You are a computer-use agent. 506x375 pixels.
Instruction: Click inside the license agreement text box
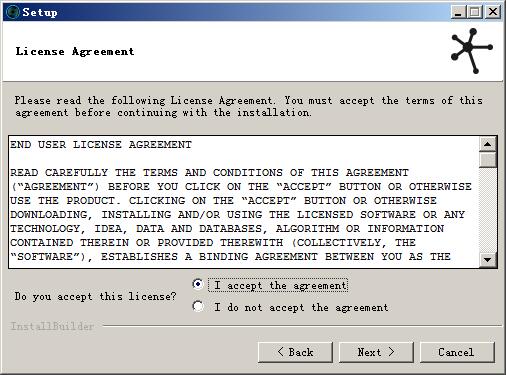[244, 202]
